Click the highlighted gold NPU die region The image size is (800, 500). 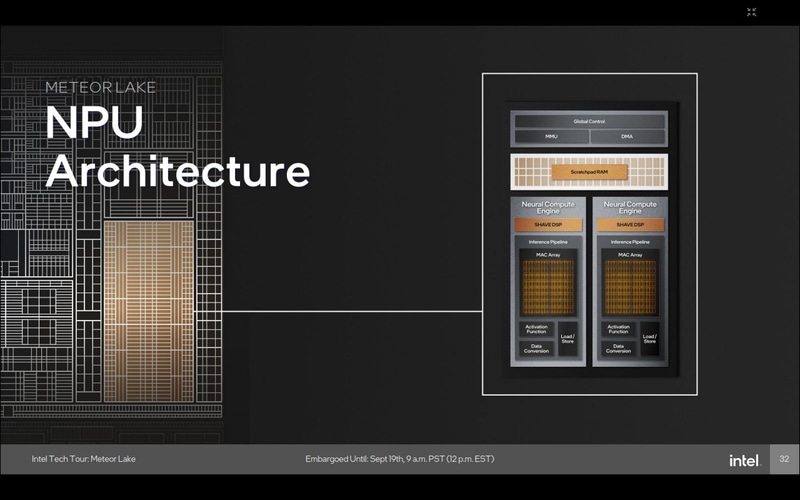click(149, 311)
